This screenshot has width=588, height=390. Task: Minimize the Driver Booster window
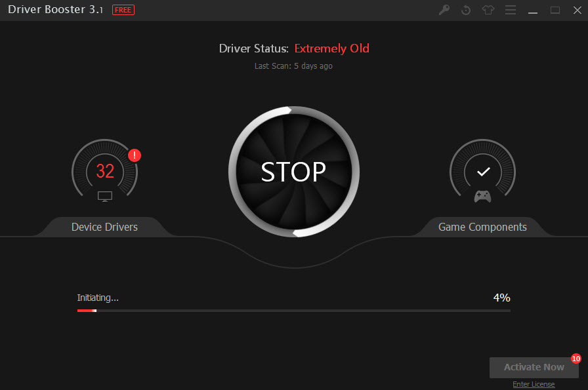point(533,10)
